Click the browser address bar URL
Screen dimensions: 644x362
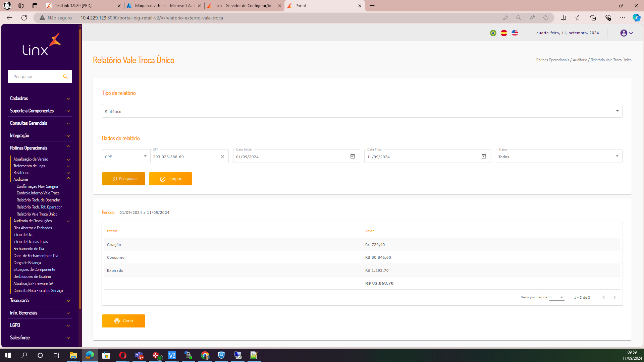[152, 18]
